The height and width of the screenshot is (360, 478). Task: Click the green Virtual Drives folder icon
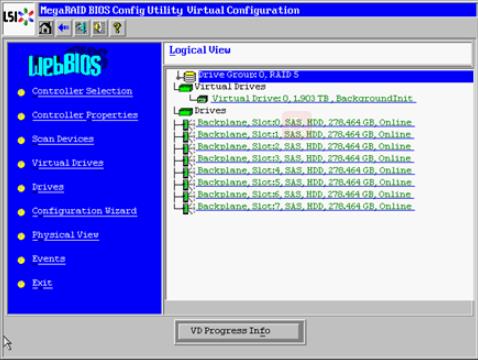185,87
